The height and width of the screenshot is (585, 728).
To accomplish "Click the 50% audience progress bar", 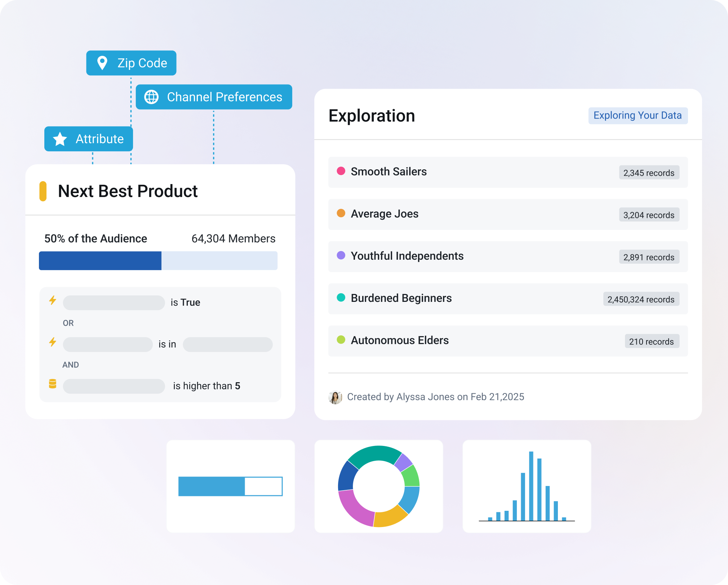I will point(158,261).
